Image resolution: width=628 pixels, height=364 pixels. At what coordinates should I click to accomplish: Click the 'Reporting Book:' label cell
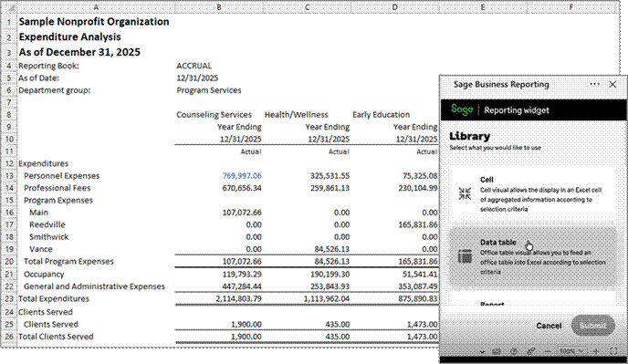[48, 66]
